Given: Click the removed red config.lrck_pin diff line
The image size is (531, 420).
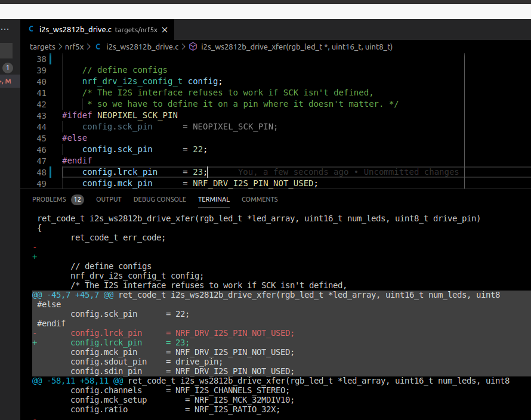Looking at the screenshot, I should coord(183,333).
